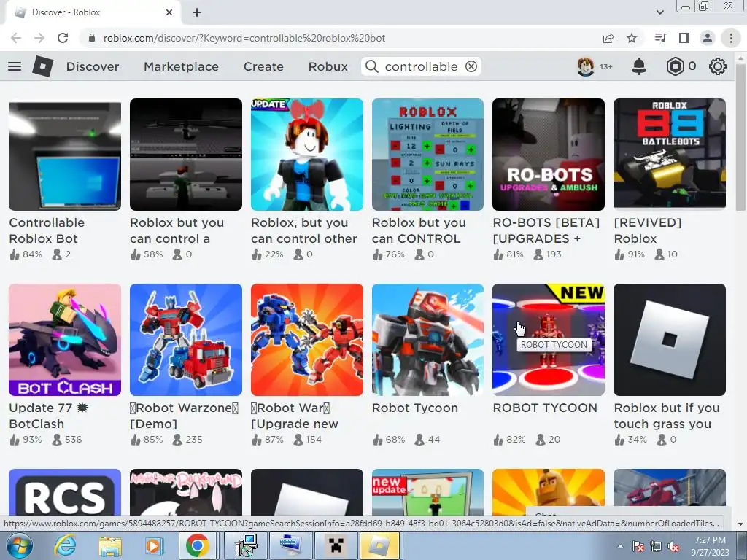Open [REVIVED] Roblox Battlebots thumbnail
This screenshot has height=560, width=747.
point(670,155)
